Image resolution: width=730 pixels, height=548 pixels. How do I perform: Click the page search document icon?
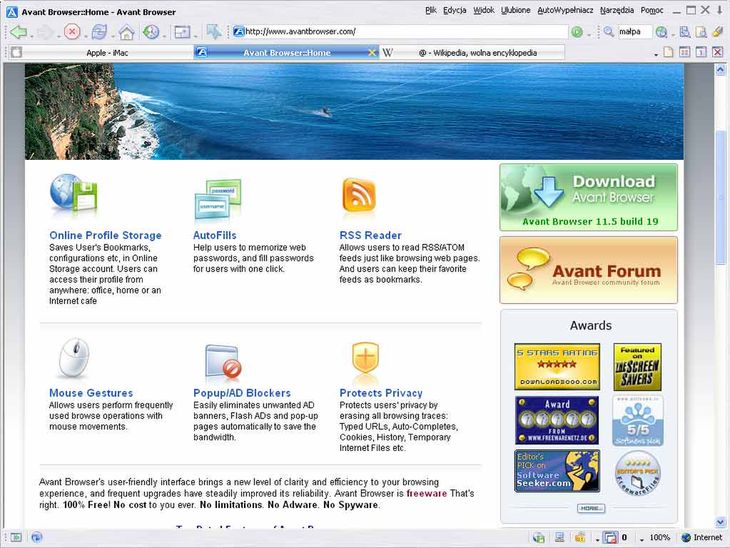[701, 32]
